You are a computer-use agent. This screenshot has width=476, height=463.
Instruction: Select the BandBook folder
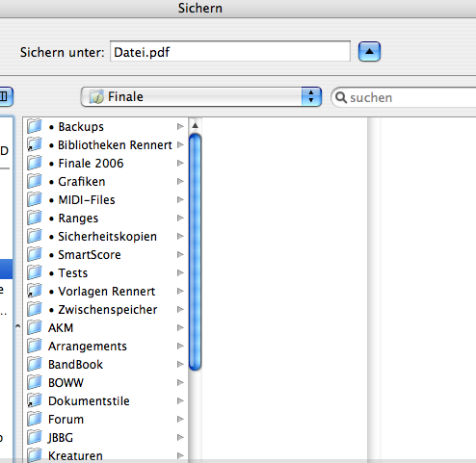coord(106,364)
